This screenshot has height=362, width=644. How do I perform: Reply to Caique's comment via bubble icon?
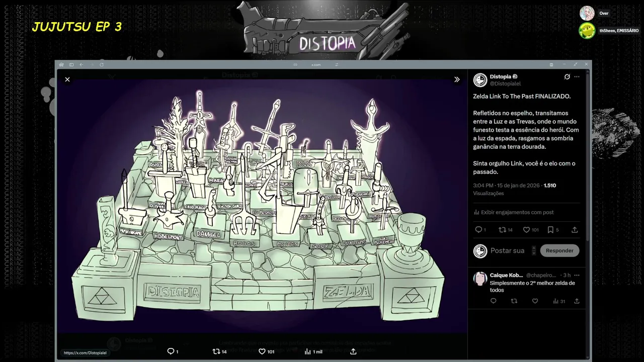click(x=493, y=301)
